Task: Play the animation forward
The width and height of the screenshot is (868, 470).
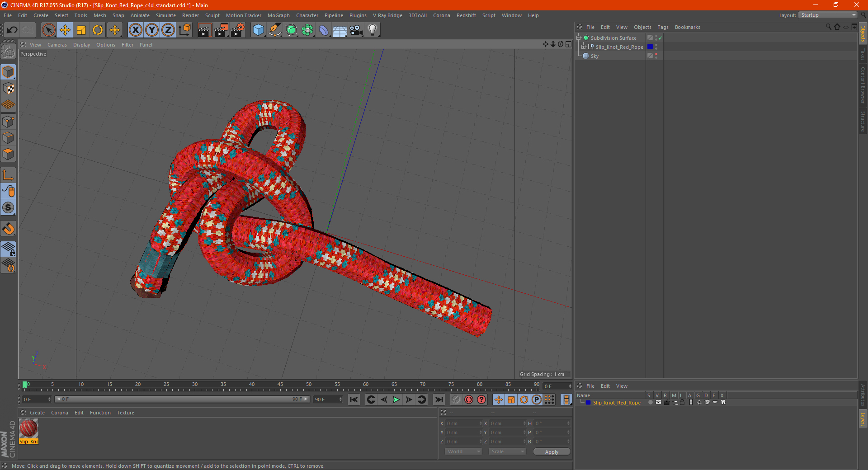Action: pos(396,399)
